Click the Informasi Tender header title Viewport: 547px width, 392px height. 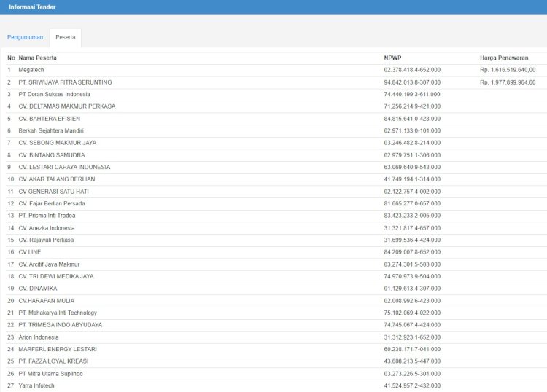(32, 7)
